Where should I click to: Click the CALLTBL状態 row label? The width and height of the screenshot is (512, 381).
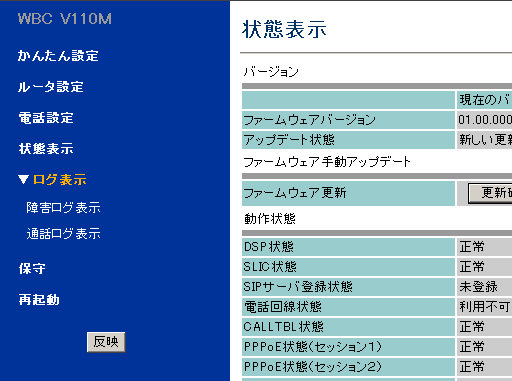[x=283, y=327]
